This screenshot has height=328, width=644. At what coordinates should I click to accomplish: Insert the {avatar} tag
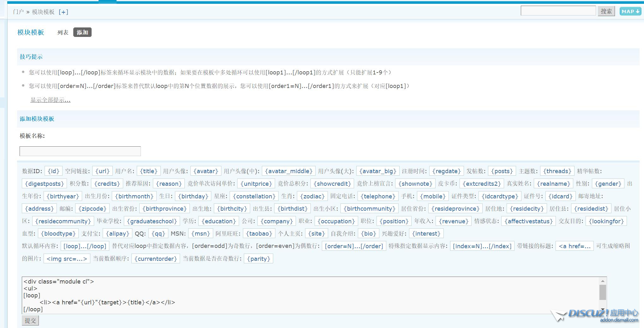tap(206, 171)
